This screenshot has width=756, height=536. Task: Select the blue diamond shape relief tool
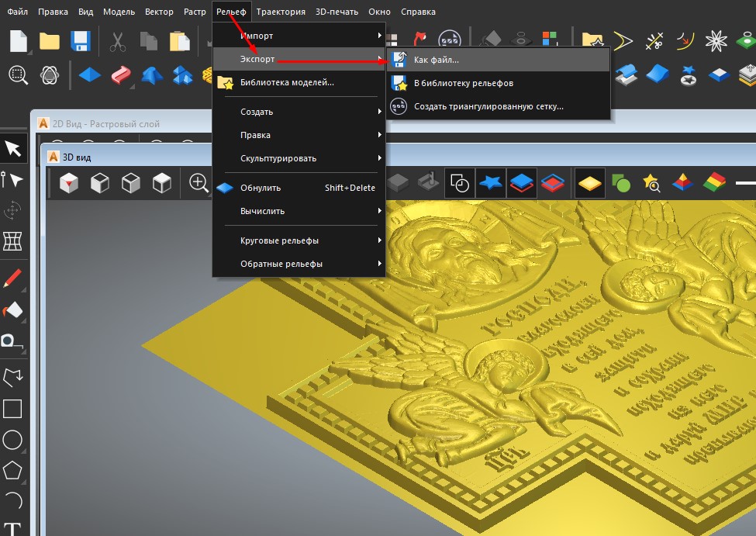tap(90, 75)
